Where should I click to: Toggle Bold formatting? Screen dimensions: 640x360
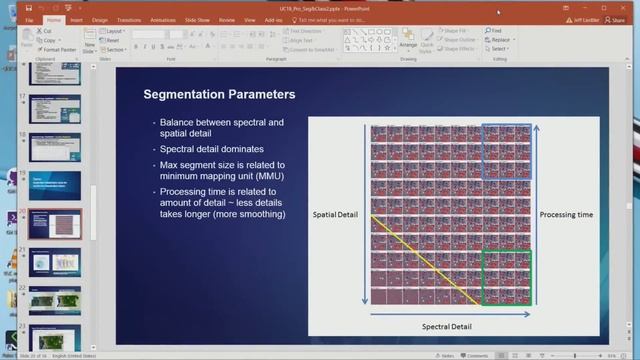tap(136, 47)
